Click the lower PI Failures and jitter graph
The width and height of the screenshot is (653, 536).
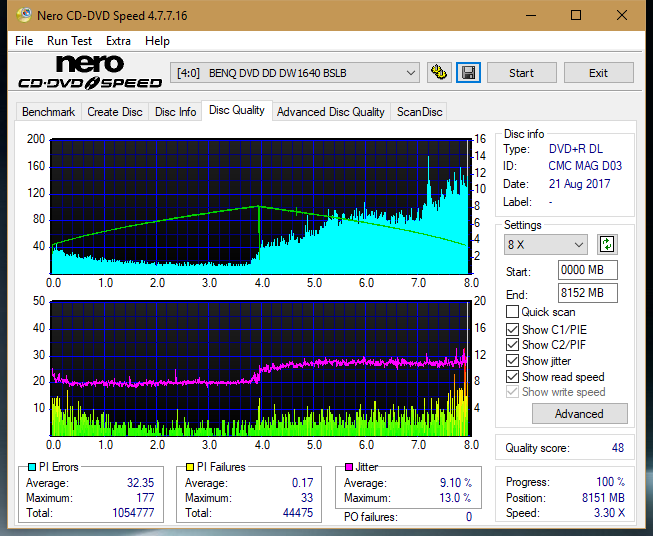(x=260, y=369)
